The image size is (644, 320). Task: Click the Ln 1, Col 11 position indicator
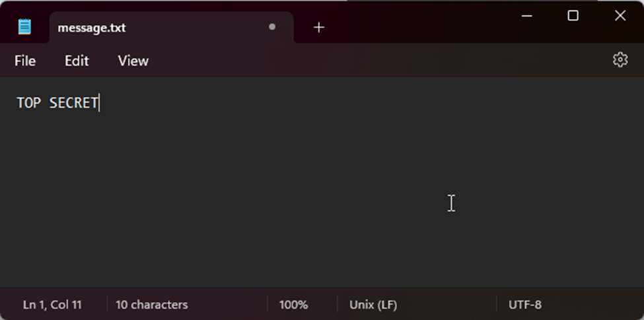pos(52,305)
